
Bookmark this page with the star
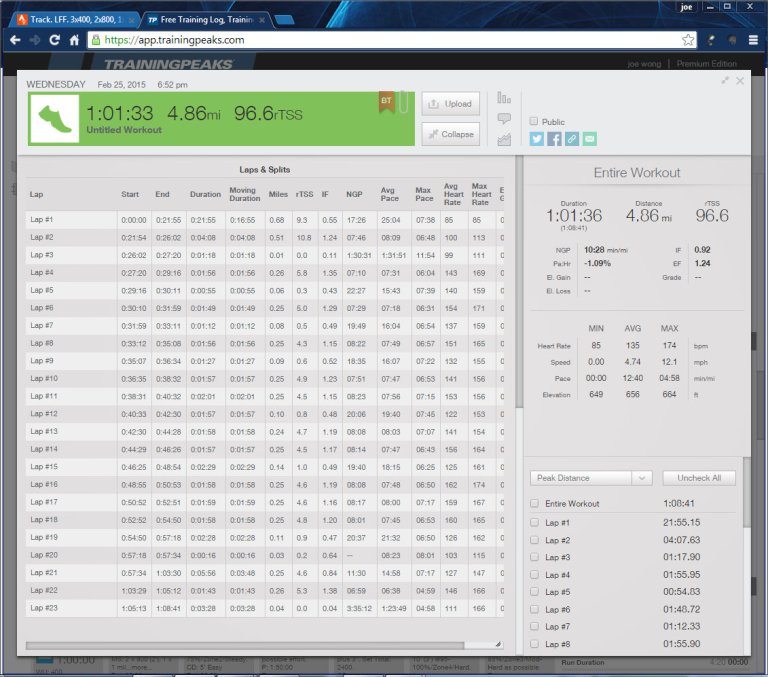688,40
